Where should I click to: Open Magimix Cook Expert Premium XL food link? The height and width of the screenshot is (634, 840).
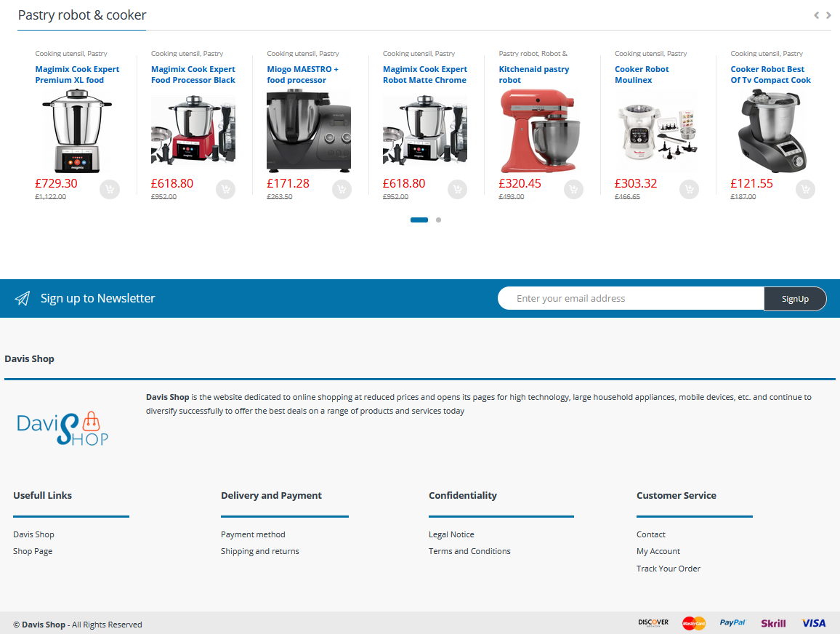pos(77,74)
